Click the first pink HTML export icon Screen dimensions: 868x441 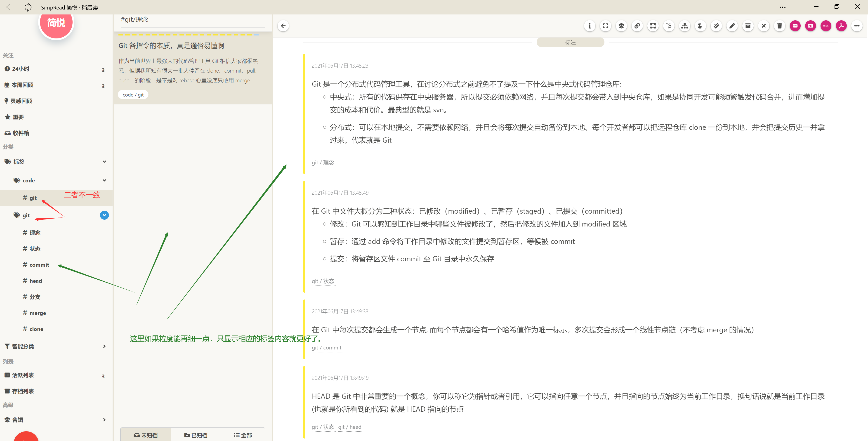point(795,26)
